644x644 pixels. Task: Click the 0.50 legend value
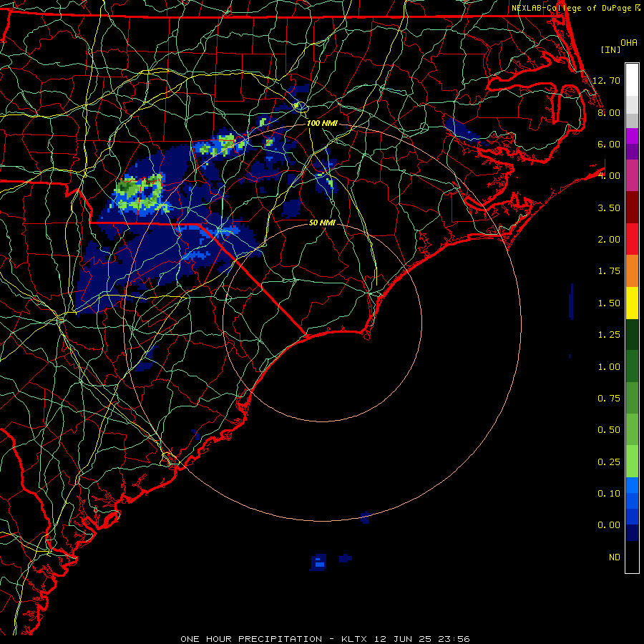click(609, 430)
